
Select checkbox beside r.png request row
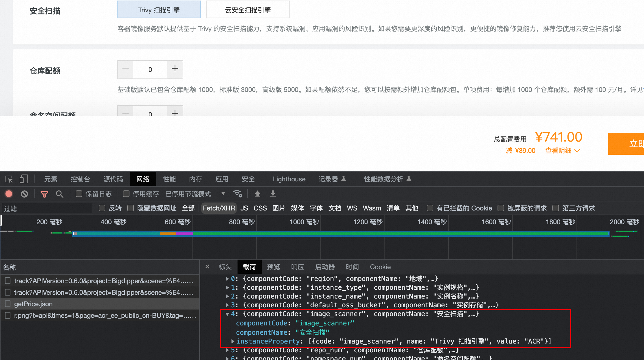[8, 315]
